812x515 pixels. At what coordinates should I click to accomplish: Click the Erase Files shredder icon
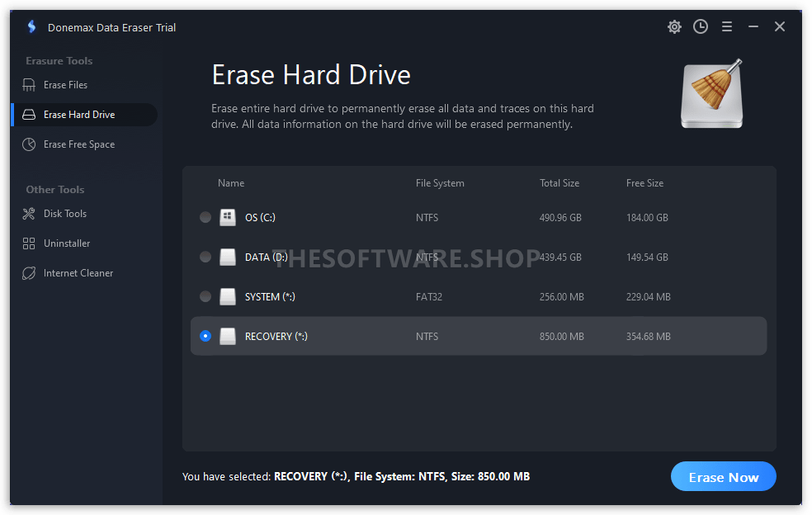tap(29, 85)
